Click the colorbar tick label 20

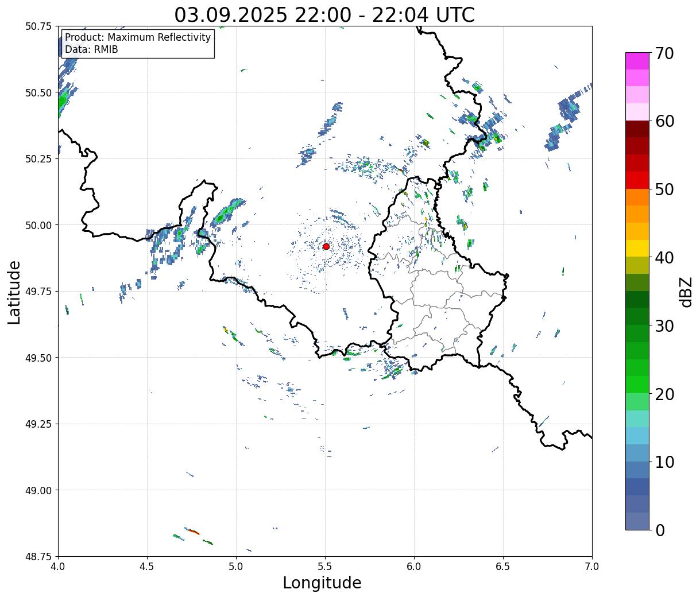click(x=664, y=394)
